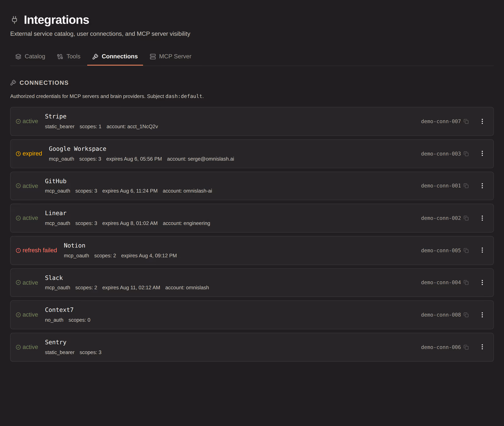Viewport: 504px width, 426px height.
Task: Click 'expires Aug 11, 02:12 AM' text
Action: (x=131, y=288)
